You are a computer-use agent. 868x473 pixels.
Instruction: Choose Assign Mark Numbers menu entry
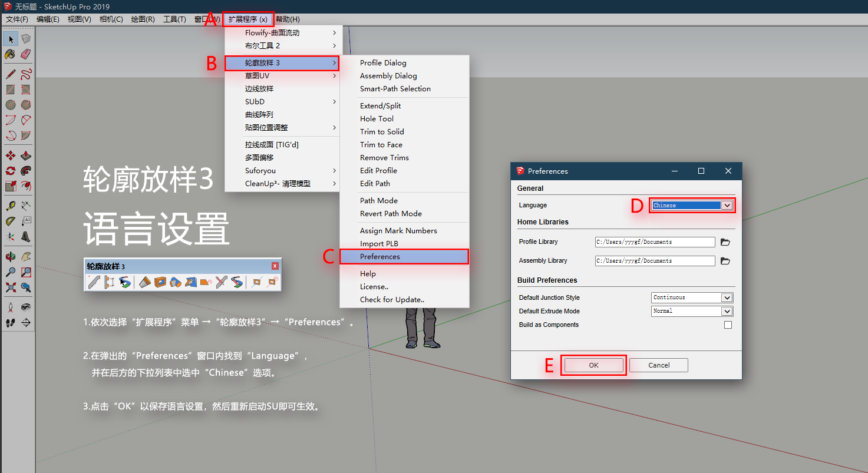coord(404,231)
